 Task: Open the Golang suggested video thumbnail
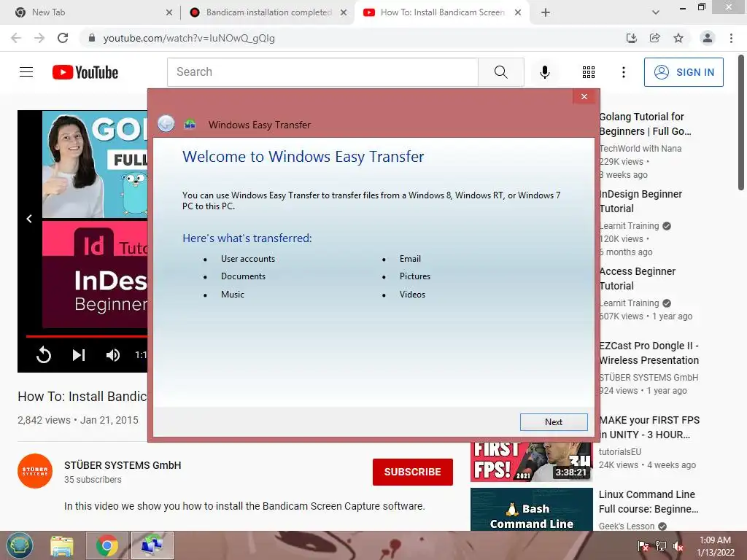95,164
